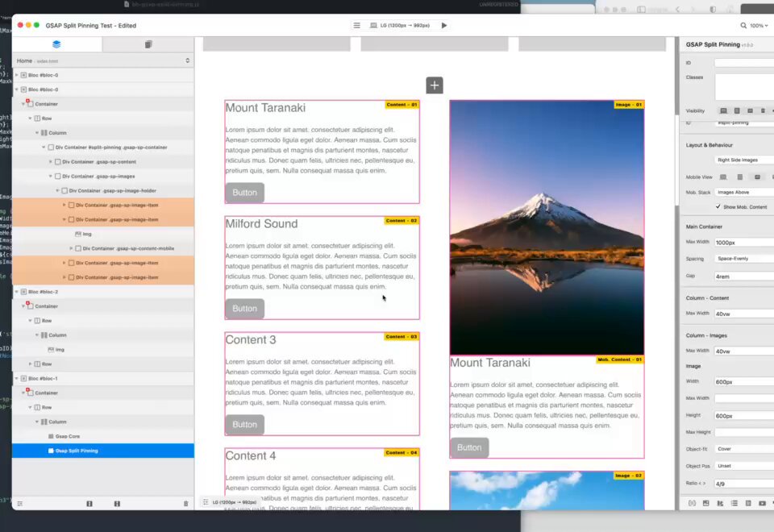This screenshot has width=774, height=532.
Task: Collapse the Div Container #split-pinning node
Action: pyautogui.click(x=44, y=147)
